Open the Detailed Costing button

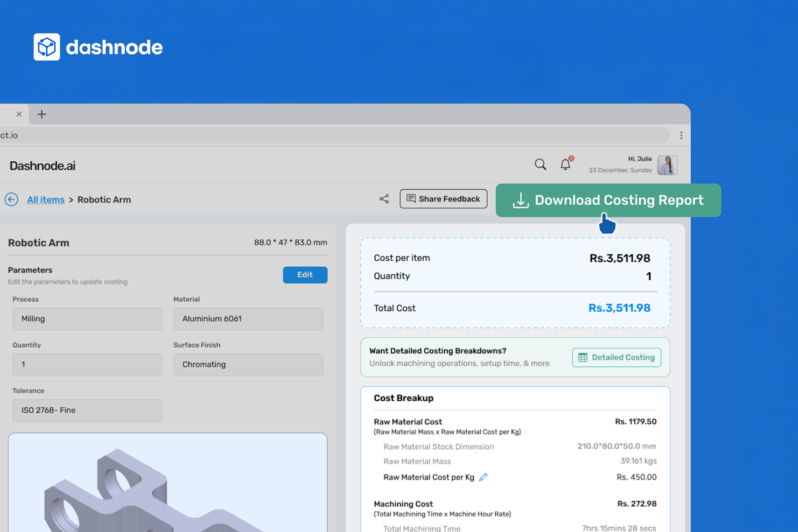pyautogui.click(x=616, y=357)
